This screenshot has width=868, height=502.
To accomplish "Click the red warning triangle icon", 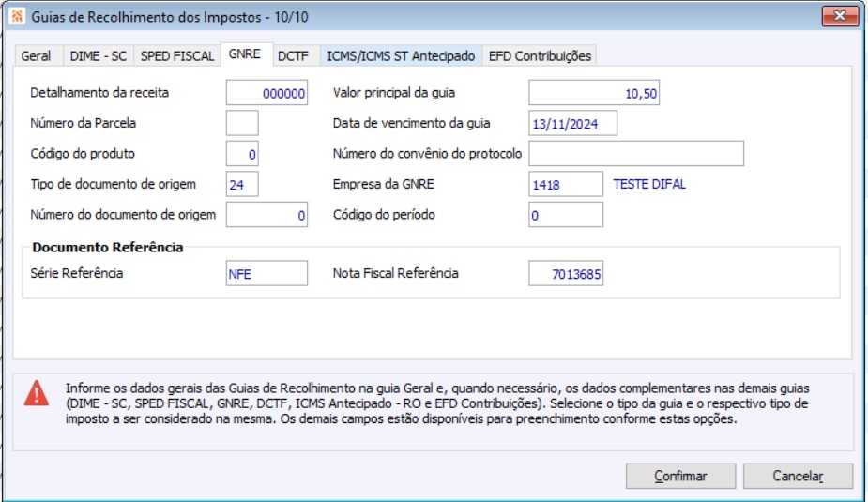I will [37, 393].
